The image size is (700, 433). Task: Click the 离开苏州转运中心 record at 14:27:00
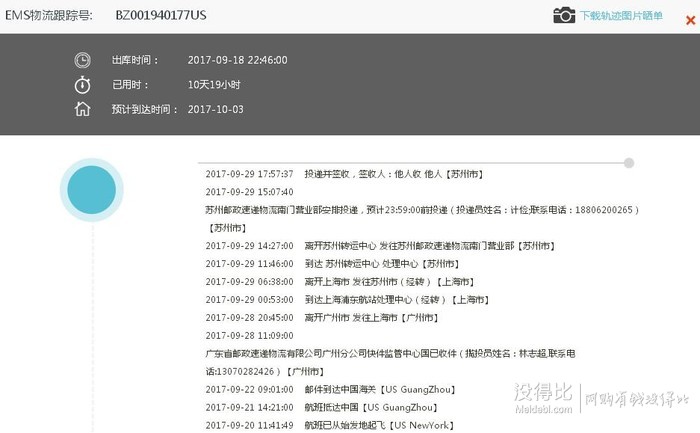[x=380, y=246]
